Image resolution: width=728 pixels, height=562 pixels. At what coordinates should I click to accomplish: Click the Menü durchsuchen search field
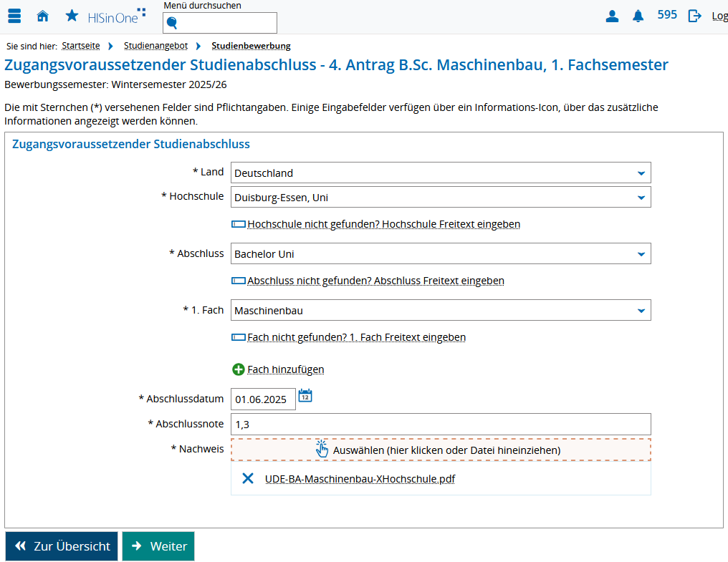click(220, 23)
